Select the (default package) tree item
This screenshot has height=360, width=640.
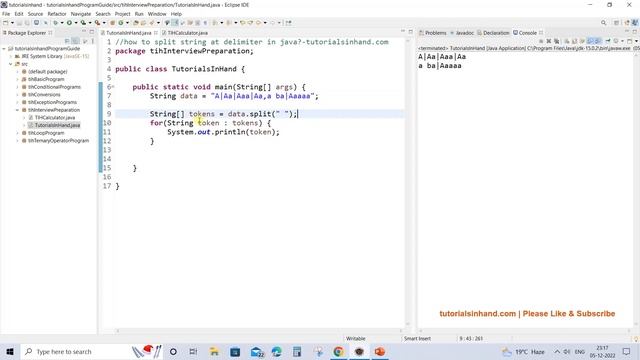point(47,71)
